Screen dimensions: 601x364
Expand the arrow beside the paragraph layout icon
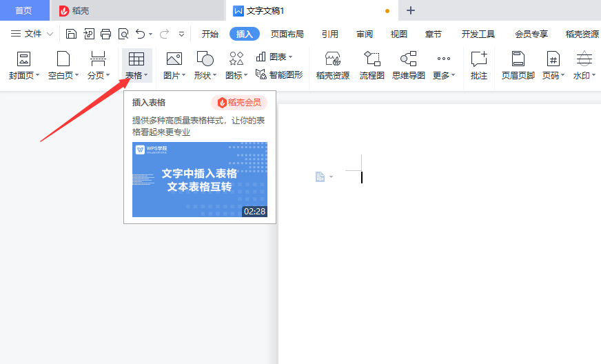tap(331, 176)
